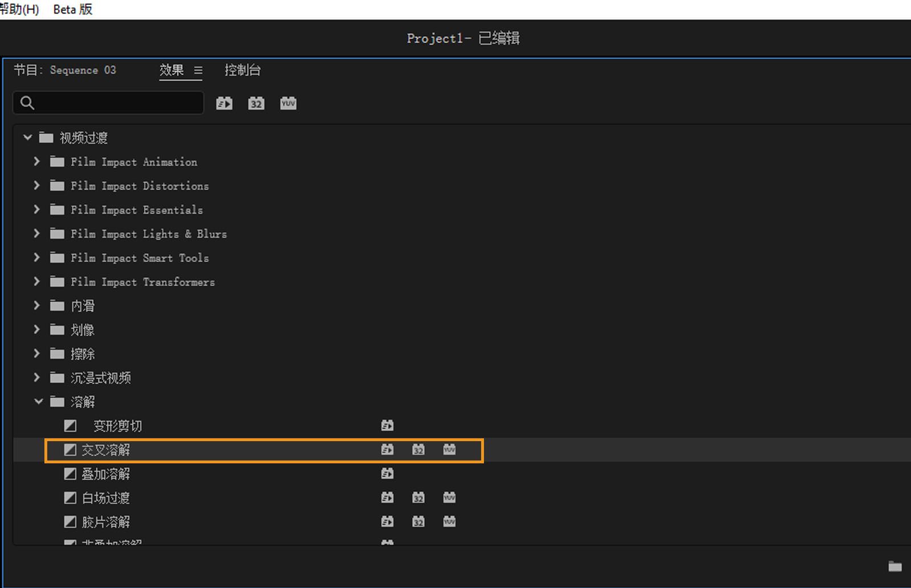
Task: Open the Beta 版 menu
Action: (73, 9)
